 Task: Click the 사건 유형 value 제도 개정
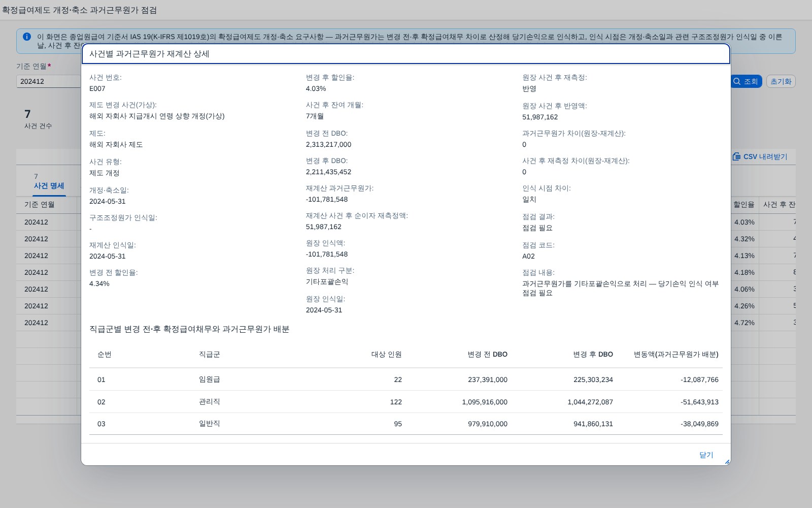click(x=105, y=173)
